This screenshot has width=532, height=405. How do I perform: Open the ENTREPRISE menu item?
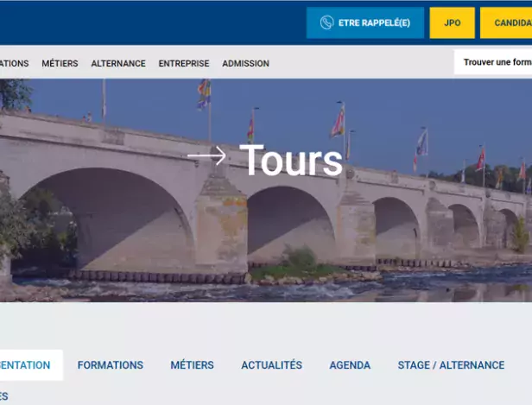click(184, 63)
